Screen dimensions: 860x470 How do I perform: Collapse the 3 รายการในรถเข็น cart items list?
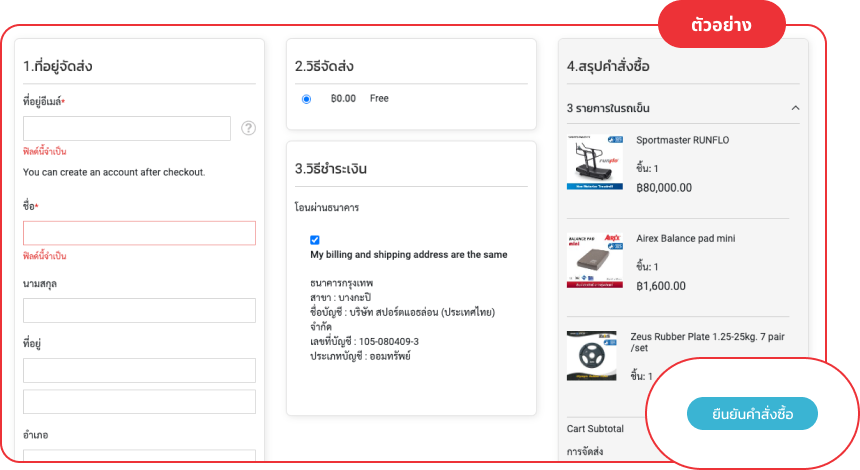click(x=795, y=108)
